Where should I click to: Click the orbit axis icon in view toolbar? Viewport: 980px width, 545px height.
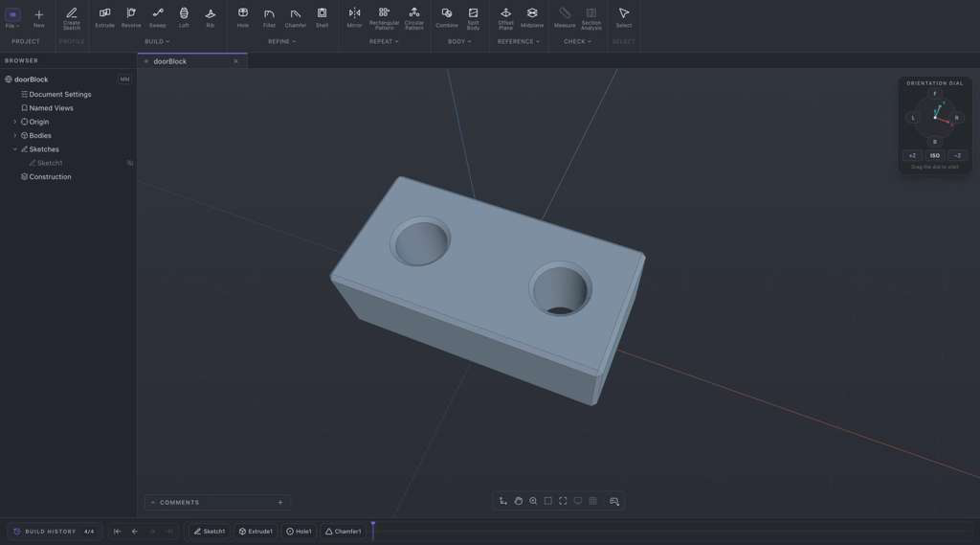503,501
